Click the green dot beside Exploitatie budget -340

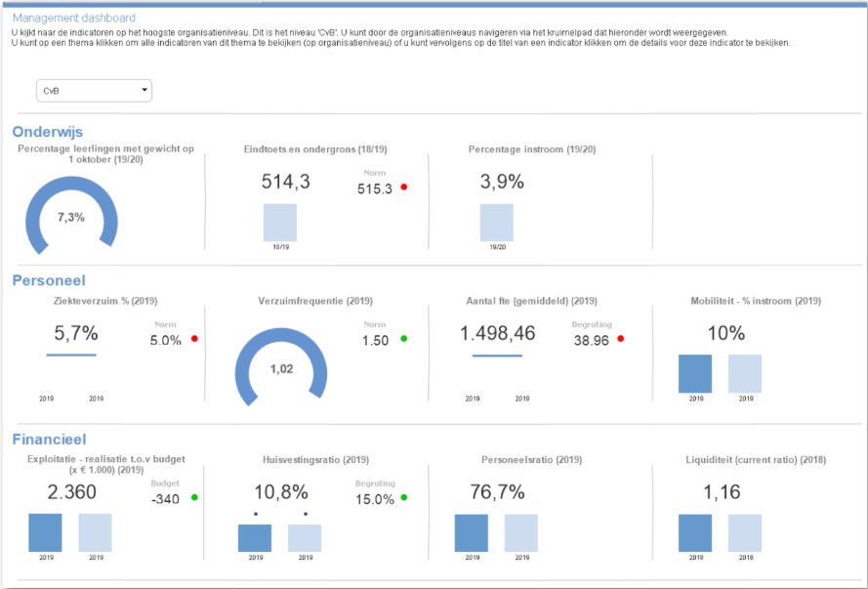pos(194,498)
